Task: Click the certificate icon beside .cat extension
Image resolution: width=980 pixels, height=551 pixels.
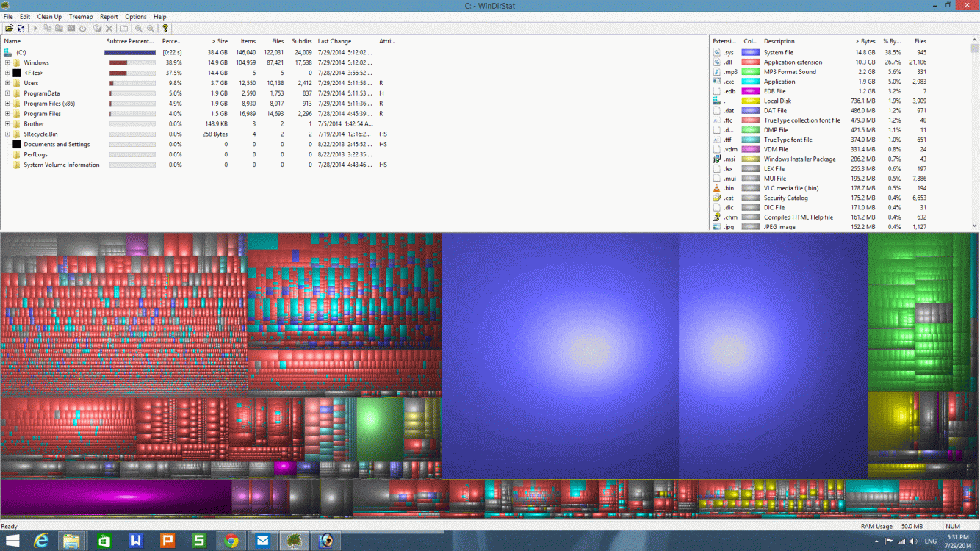Action: pyautogui.click(x=717, y=198)
